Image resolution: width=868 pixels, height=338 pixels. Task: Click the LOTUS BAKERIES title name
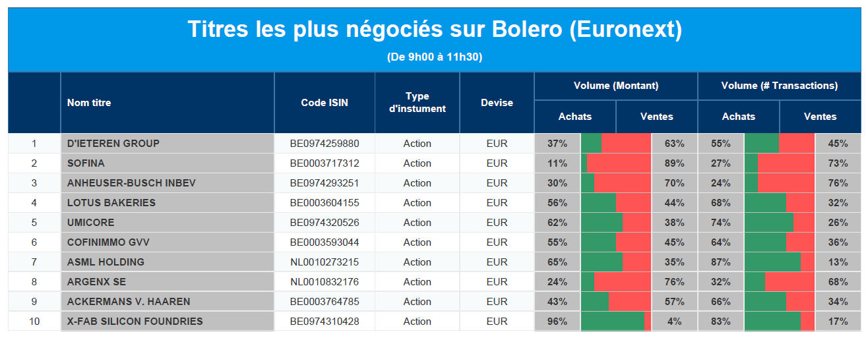111,203
